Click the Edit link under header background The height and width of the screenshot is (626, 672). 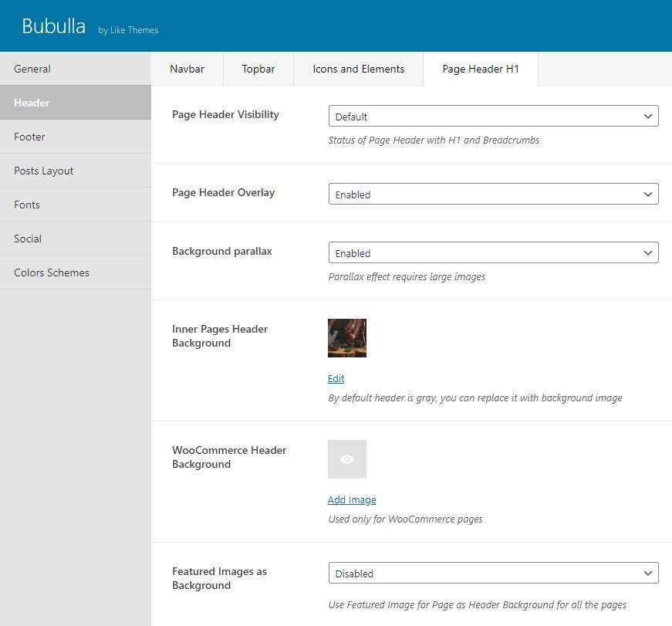336,378
